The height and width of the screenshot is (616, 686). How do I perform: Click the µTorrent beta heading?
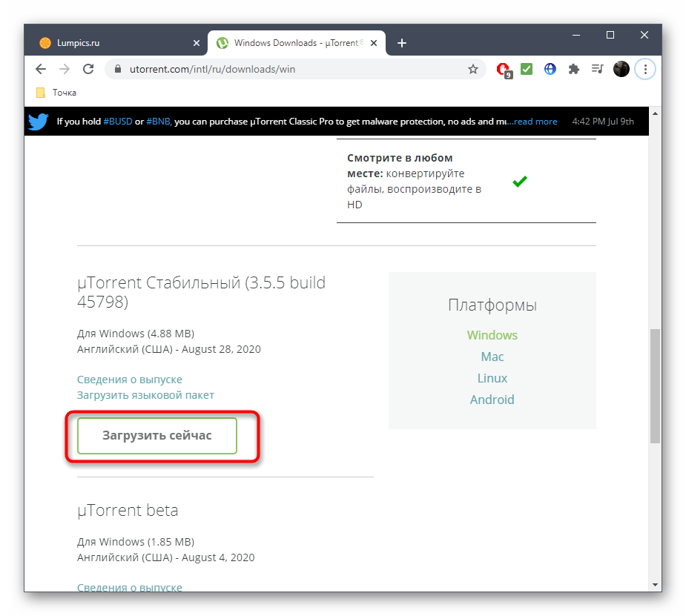tap(128, 510)
